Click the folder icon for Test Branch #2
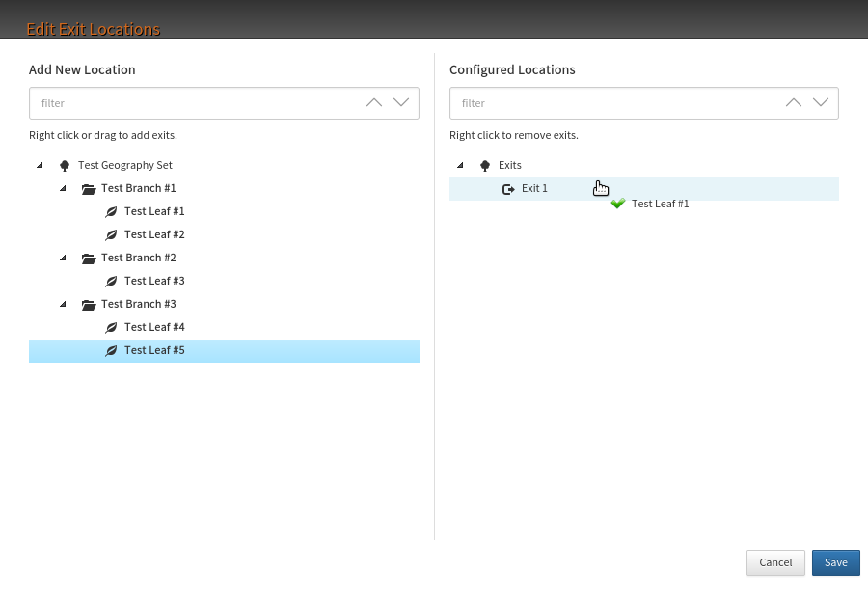This screenshot has height=600, width=868. pos(89,258)
